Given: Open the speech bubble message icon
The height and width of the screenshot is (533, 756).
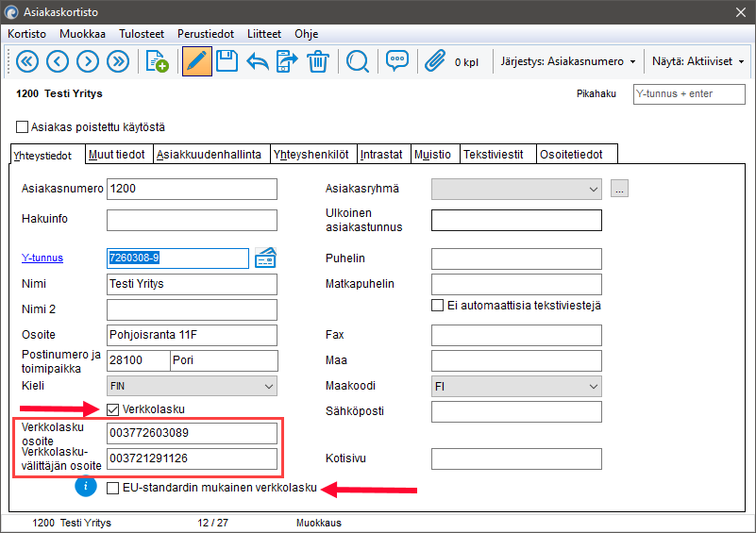Looking at the screenshot, I should [396, 61].
